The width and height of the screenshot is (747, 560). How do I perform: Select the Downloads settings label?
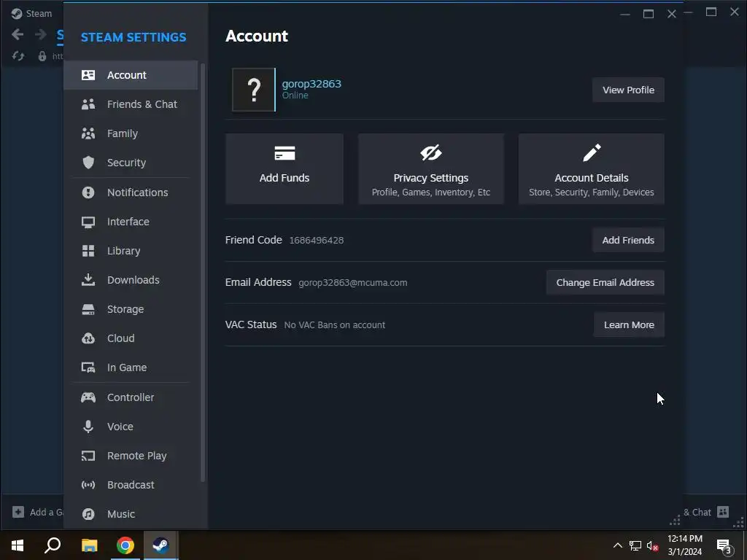pos(133,280)
